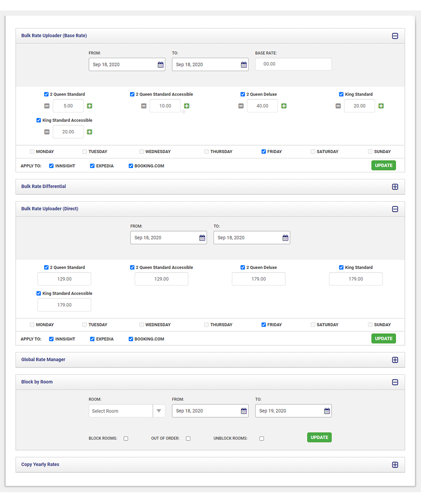Check WEDNESDAY in Direct section
Image resolution: width=421 pixels, height=504 pixels.
click(x=141, y=325)
